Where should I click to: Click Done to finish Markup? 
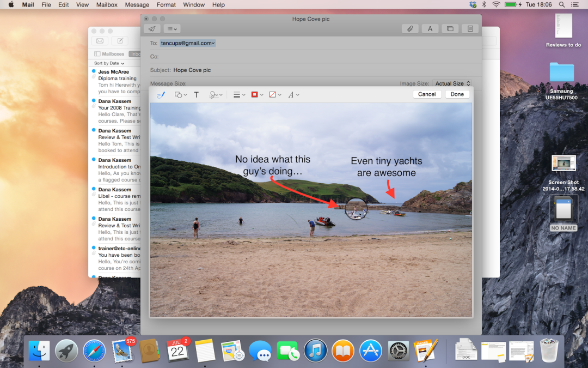pyautogui.click(x=457, y=94)
